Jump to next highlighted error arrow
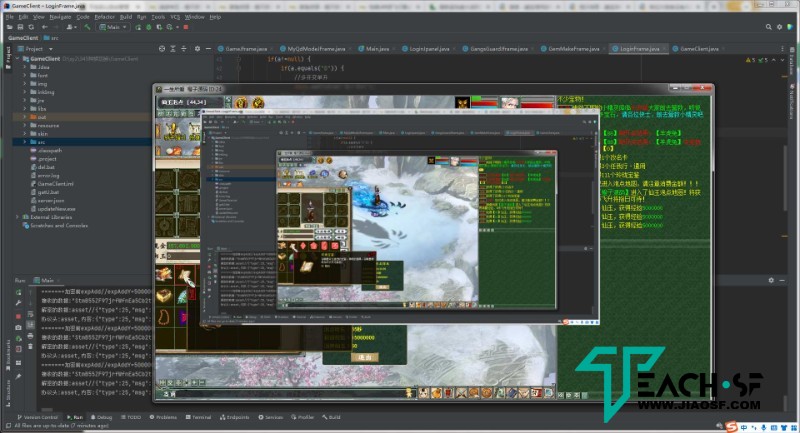This screenshot has width=800, height=433. (x=782, y=60)
